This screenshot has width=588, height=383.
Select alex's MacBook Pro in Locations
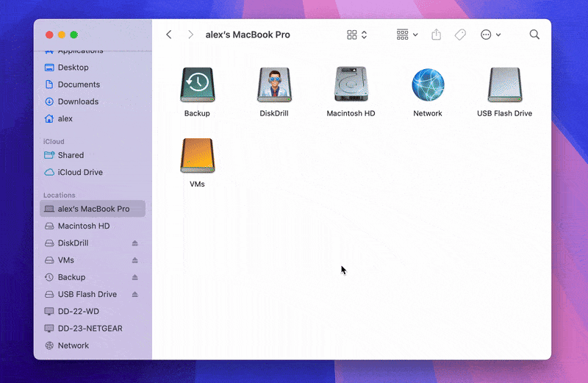pyautogui.click(x=93, y=209)
